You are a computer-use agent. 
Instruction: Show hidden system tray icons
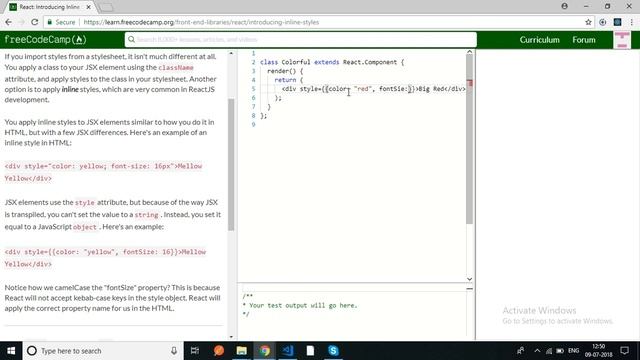537,351
